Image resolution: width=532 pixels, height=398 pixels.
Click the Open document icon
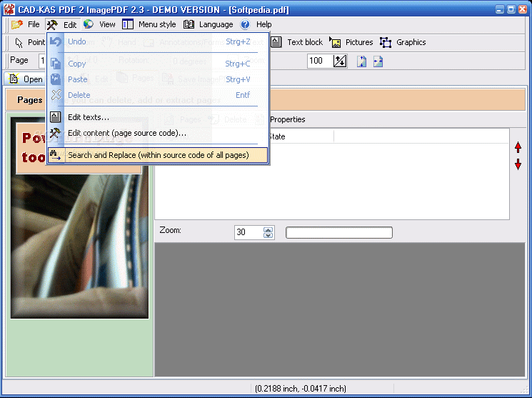click(14, 79)
